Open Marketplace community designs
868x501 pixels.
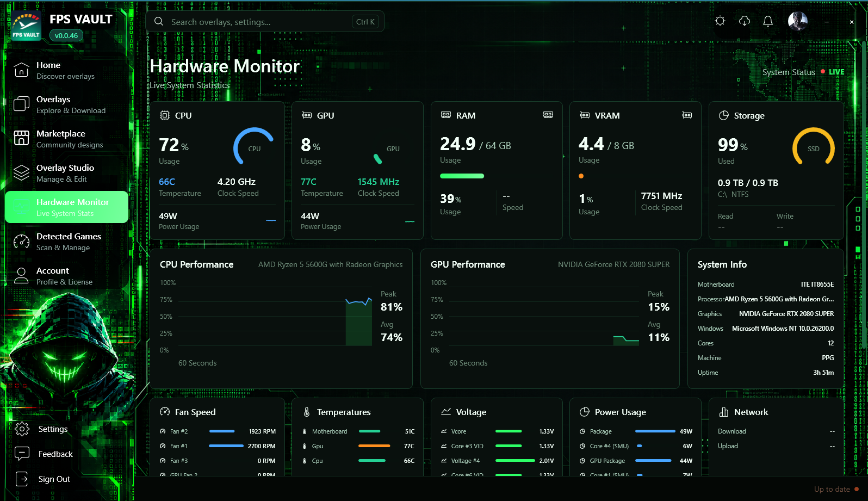coord(66,139)
